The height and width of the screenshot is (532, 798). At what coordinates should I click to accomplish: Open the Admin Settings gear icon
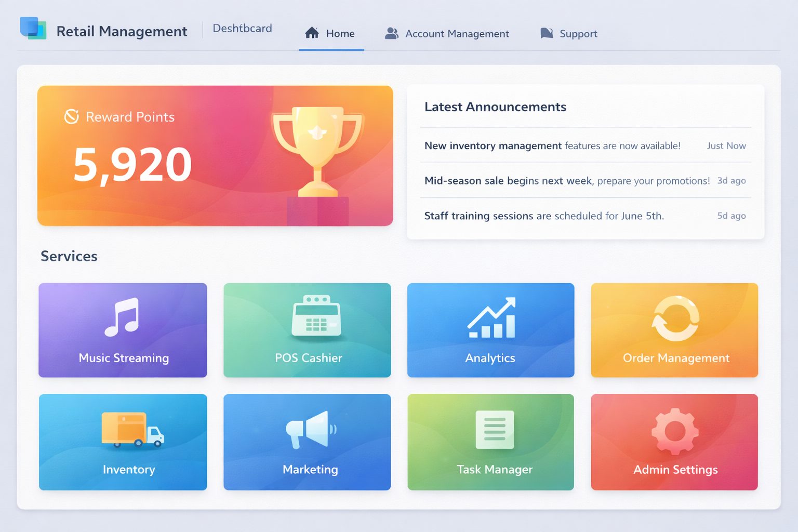pyautogui.click(x=674, y=431)
